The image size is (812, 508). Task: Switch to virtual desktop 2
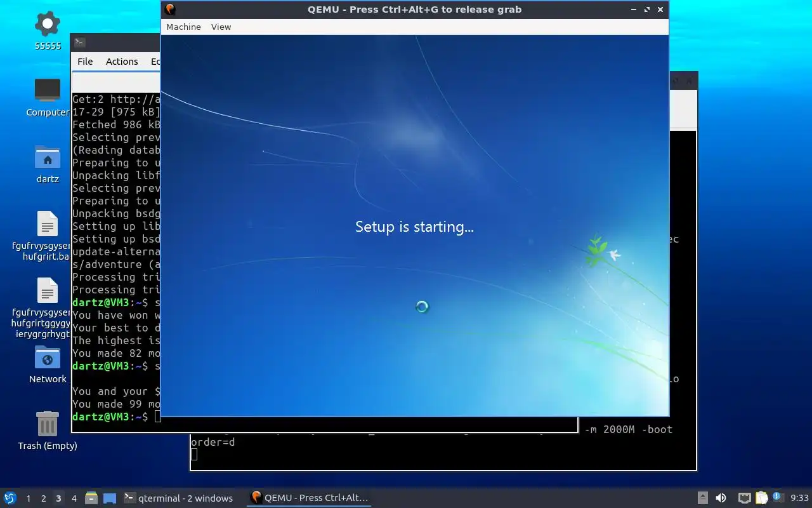pyautogui.click(x=43, y=498)
